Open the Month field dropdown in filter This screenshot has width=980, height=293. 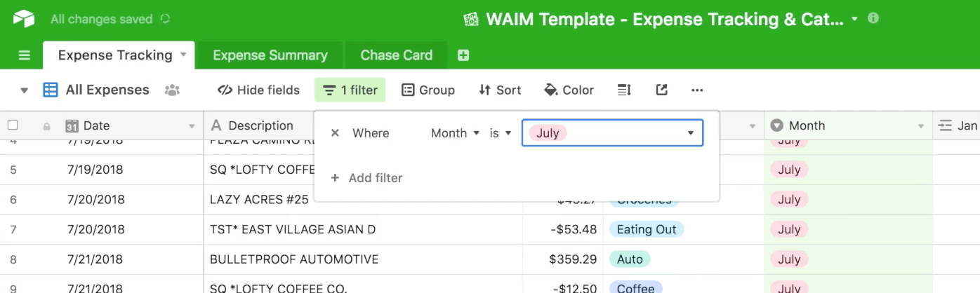click(455, 133)
